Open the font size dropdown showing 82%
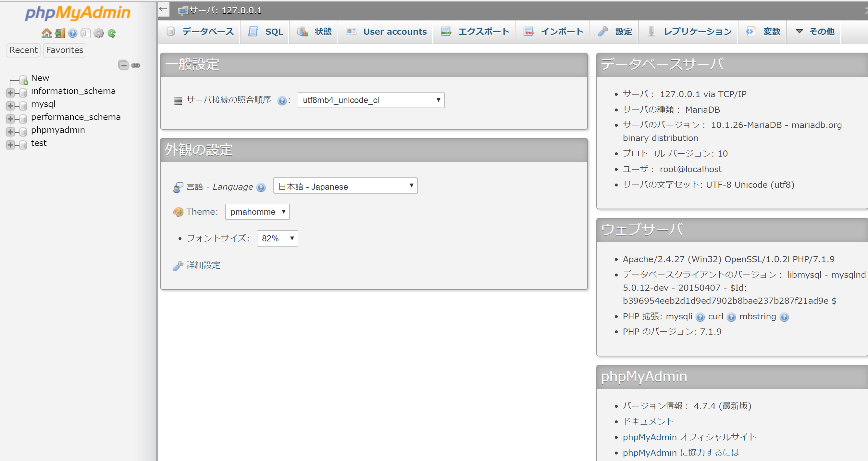Screen dimensions: 868x461 pyautogui.click(x=277, y=238)
